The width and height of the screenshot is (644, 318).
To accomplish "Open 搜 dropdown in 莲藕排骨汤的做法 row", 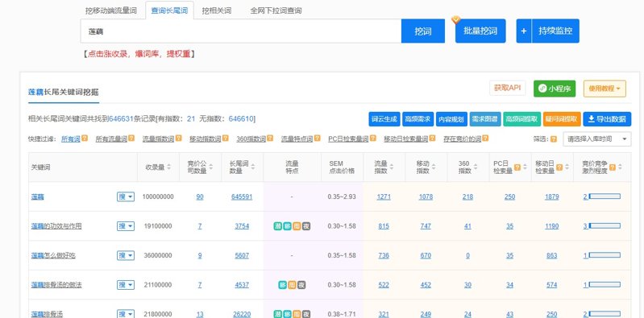I will click(x=126, y=285).
